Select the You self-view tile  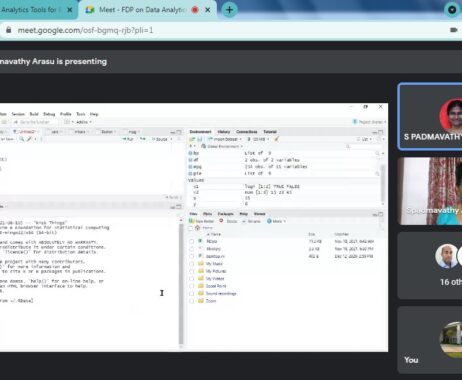click(430, 340)
